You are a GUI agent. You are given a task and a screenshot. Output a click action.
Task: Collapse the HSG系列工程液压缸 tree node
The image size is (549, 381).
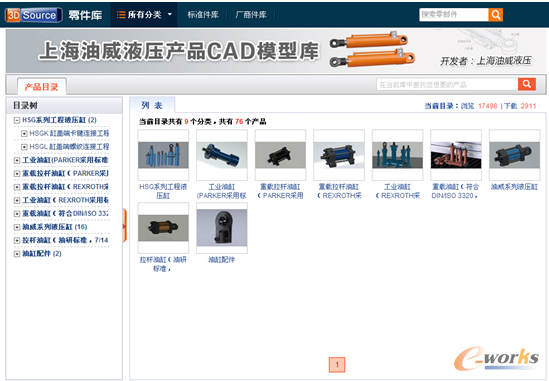coord(16,120)
